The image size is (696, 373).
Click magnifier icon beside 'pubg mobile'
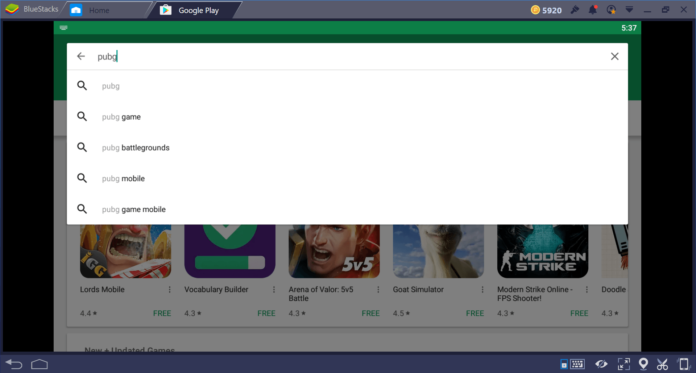82,178
